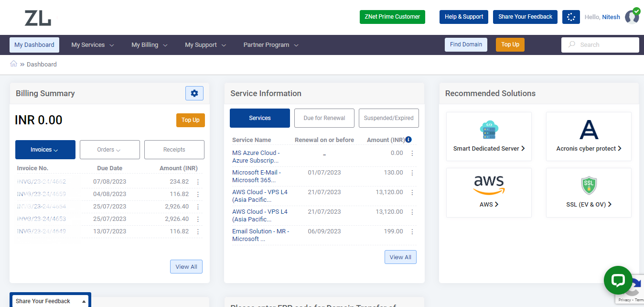Click the user profile avatar icon
The width and height of the screenshot is (644, 307).
(x=632, y=17)
